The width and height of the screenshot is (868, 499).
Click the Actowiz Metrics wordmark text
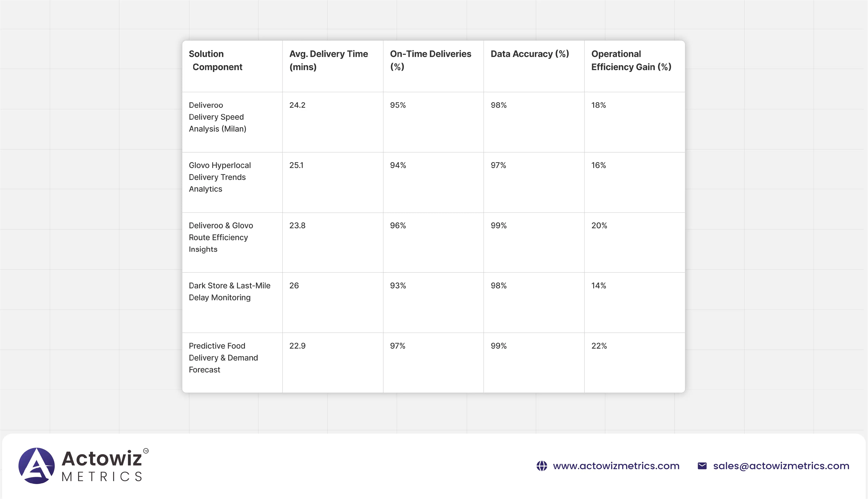[x=102, y=465]
